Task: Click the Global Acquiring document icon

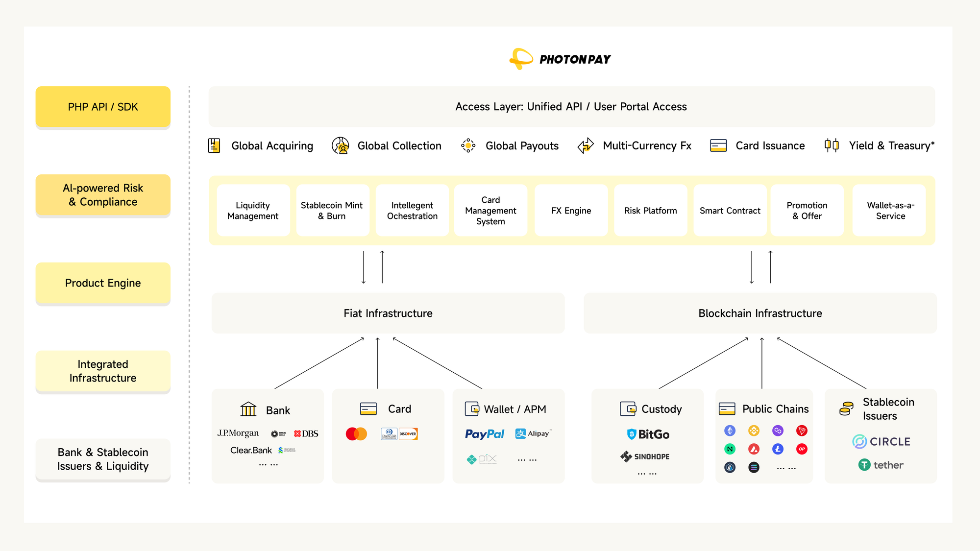Action: click(214, 145)
